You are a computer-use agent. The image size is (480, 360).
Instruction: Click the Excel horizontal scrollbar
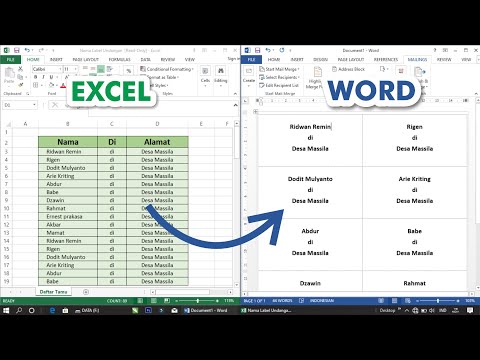click(x=192, y=292)
